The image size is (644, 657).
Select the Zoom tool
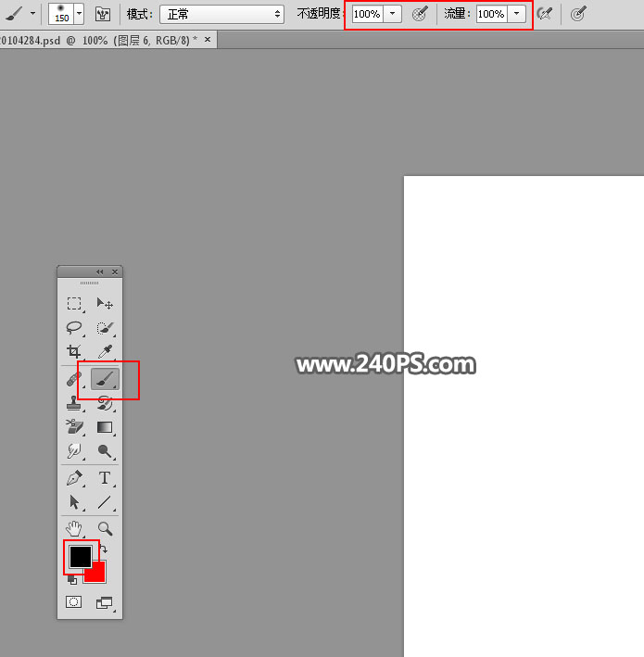click(x=105, y=529)
